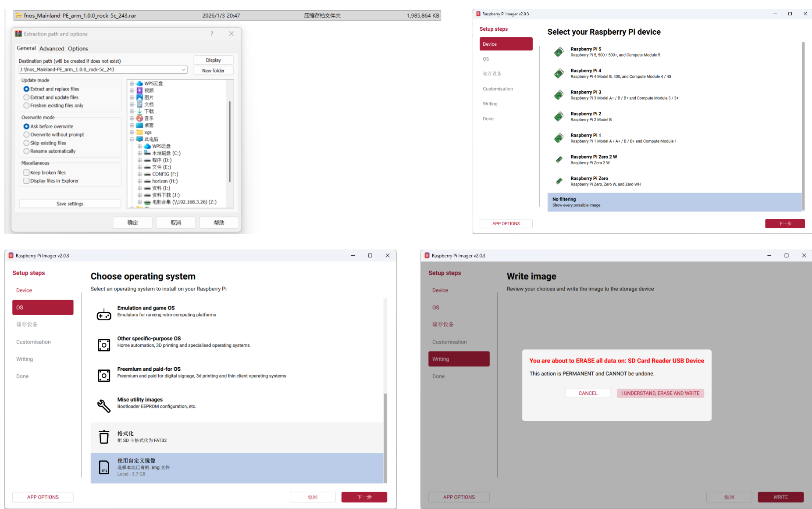The width and height of the screenshot is (812, 509).
Task: Expand the CONFIG (F:) tree node
Action: point(140,174)
